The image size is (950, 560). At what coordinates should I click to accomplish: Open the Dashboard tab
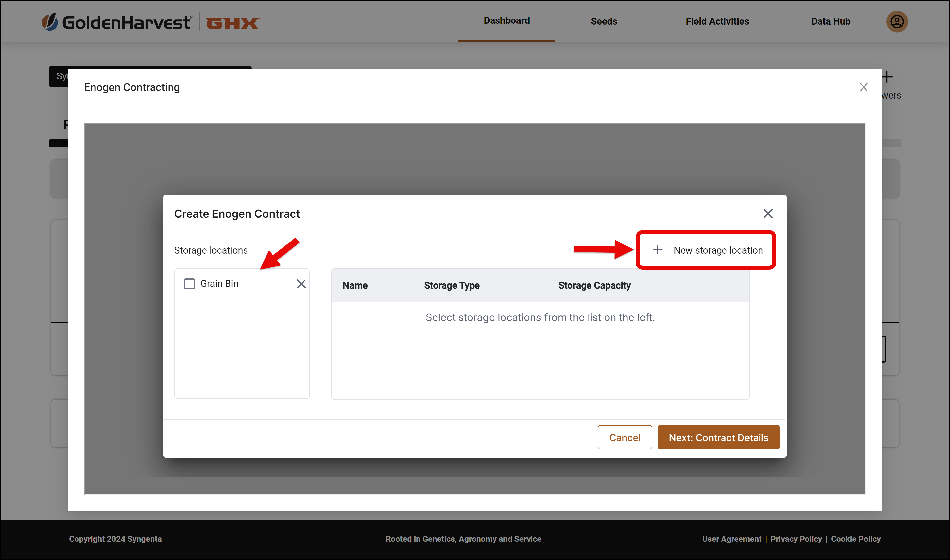(x=507, y=20)
